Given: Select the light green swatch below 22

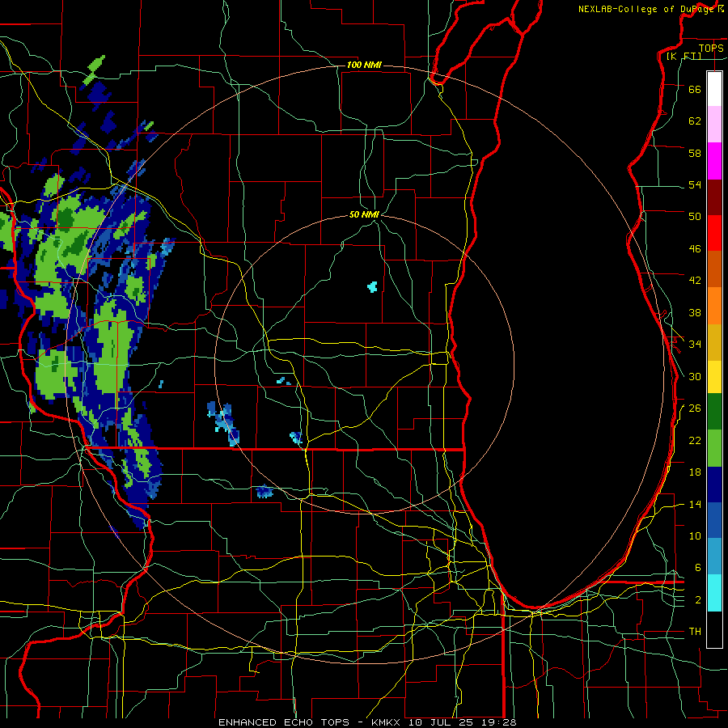Looking at the screenshot, I should click(714, 448).
